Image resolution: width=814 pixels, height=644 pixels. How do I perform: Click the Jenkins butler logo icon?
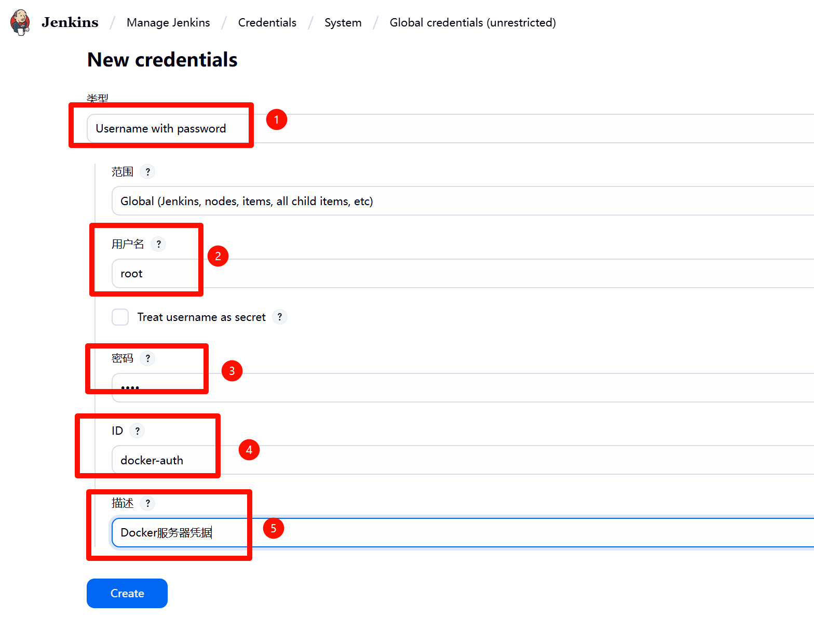click(20, 22)
